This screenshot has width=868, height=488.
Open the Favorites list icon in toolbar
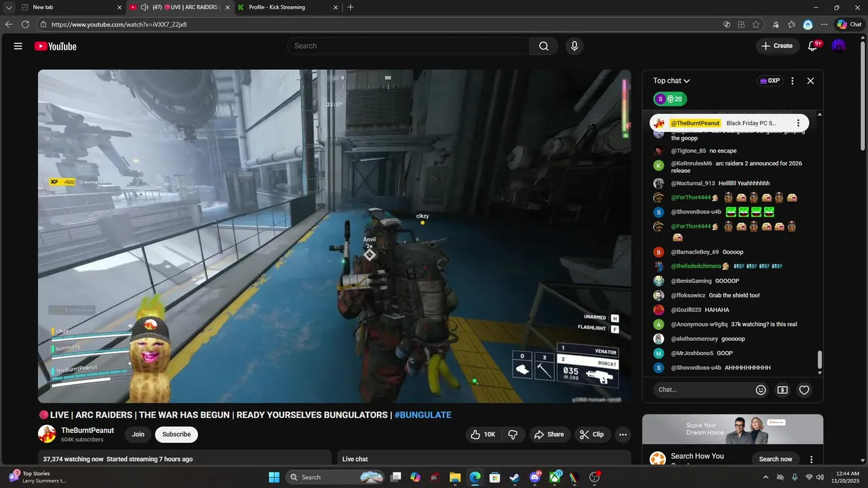coord(791,24)
